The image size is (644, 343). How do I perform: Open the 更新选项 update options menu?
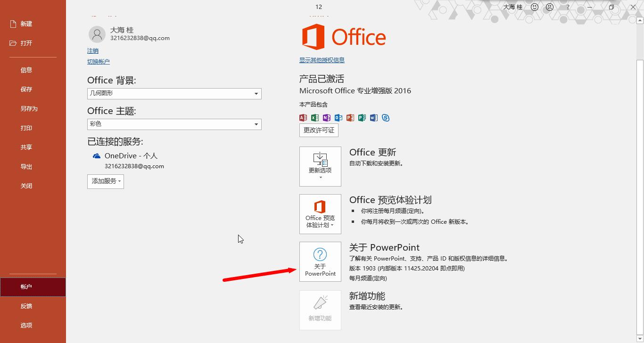coord(320,166)
